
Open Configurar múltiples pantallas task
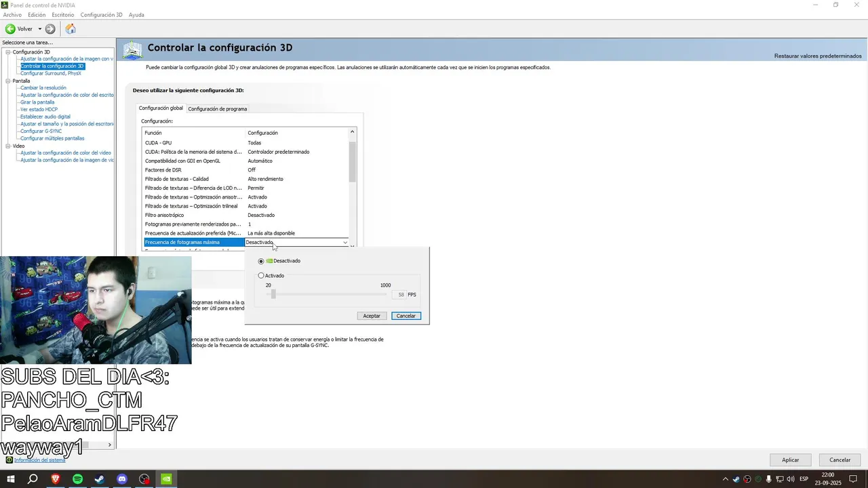(52, 138)
